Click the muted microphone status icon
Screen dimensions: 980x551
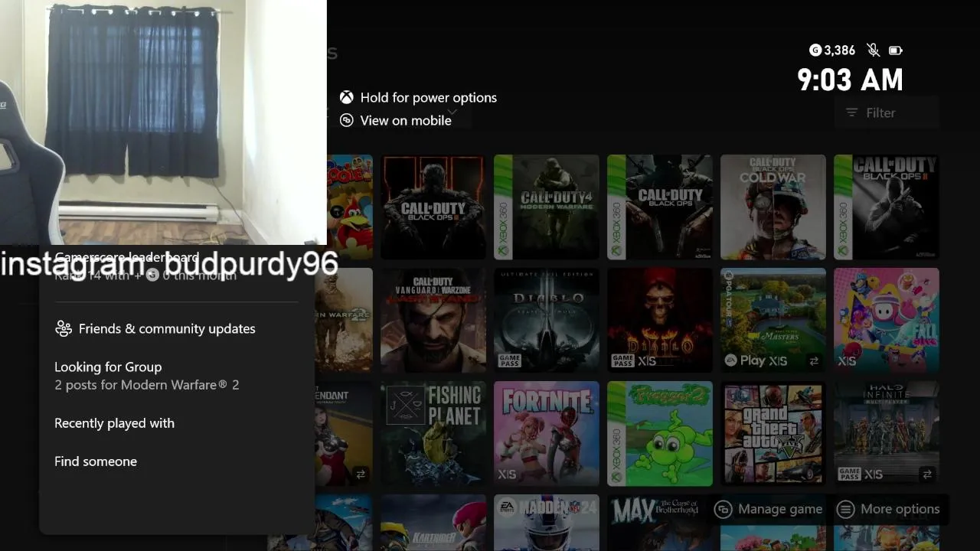click(x=873, y=51)
